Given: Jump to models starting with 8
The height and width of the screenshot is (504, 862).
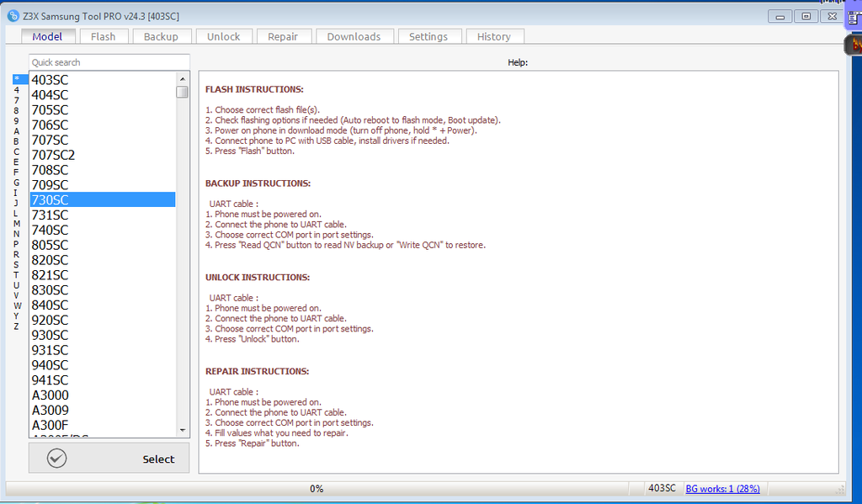Looking at the screenshot, I should (17, 110).
